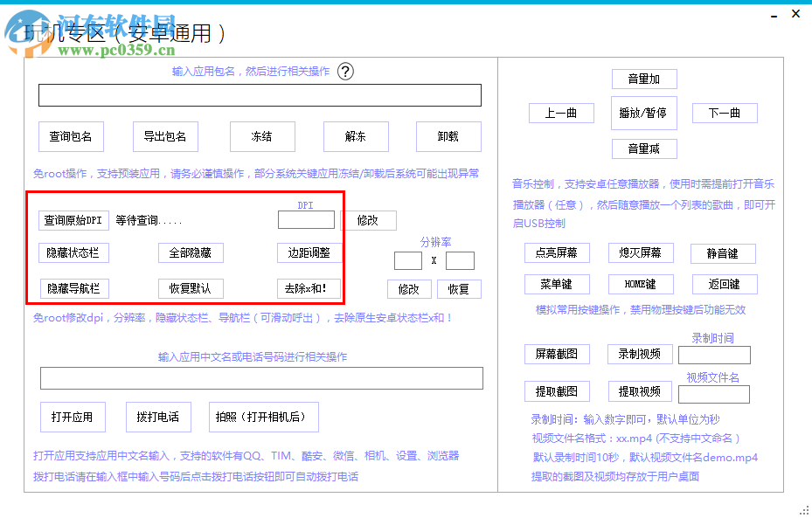Pull screenshots with 提取截图
The width and height of the screenshot is (812, 518).
point(557,391)
